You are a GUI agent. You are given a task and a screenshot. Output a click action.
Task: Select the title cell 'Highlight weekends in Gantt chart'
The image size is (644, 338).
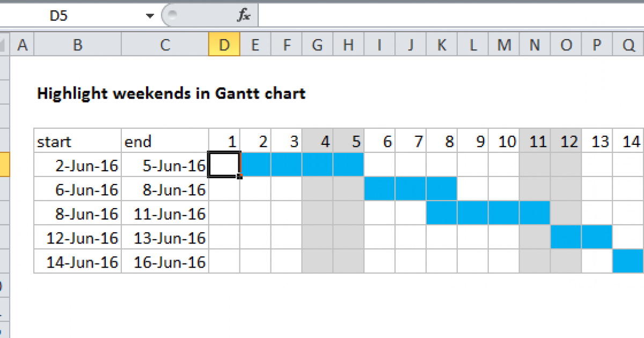pyautogui.click(x=171, y=94)
